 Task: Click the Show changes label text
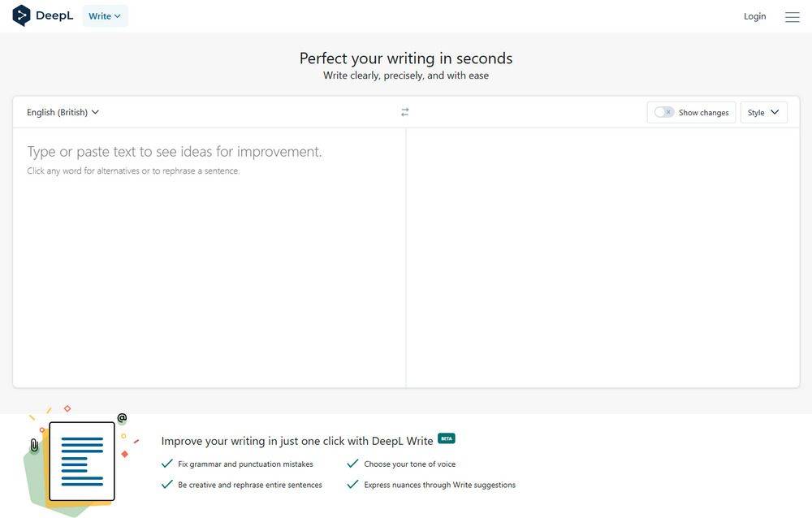click(x=703, y=113)
